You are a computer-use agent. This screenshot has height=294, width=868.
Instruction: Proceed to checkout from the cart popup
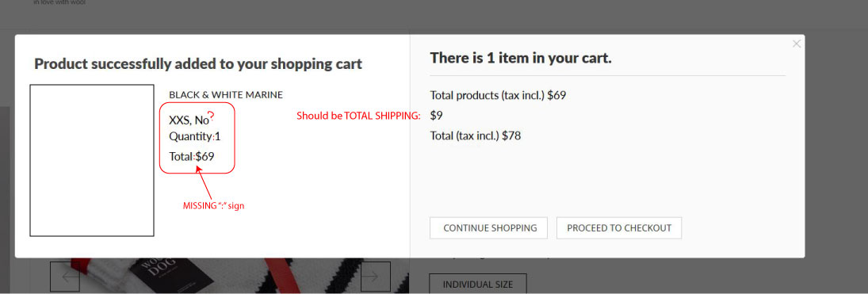[x=619, y=228]
